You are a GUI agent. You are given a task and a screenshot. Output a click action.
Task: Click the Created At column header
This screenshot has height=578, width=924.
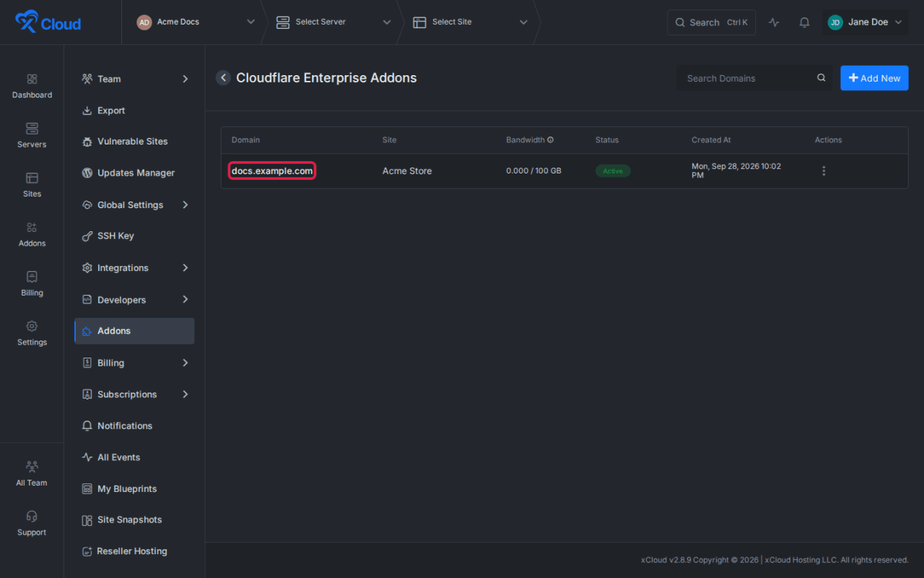[x=711, y=140]
